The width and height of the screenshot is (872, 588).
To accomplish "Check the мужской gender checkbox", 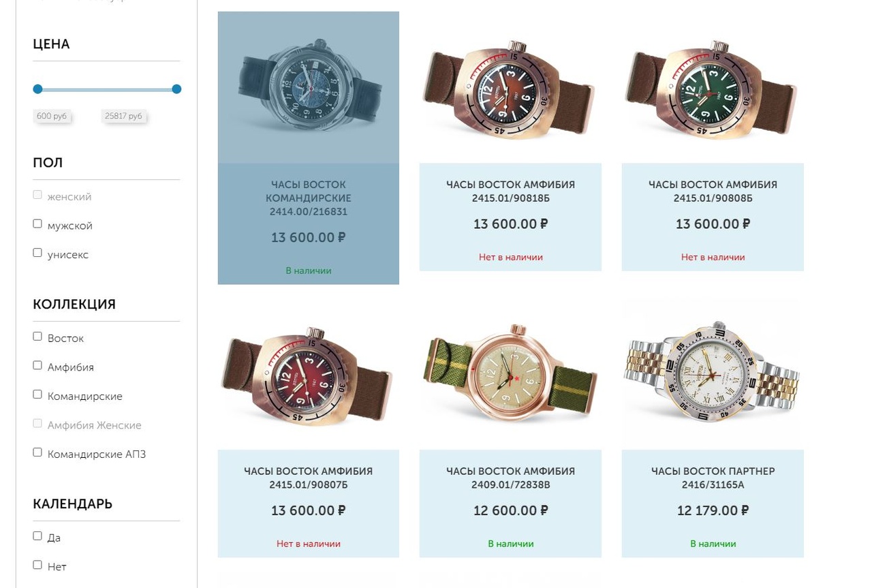I will pos(37,224).
